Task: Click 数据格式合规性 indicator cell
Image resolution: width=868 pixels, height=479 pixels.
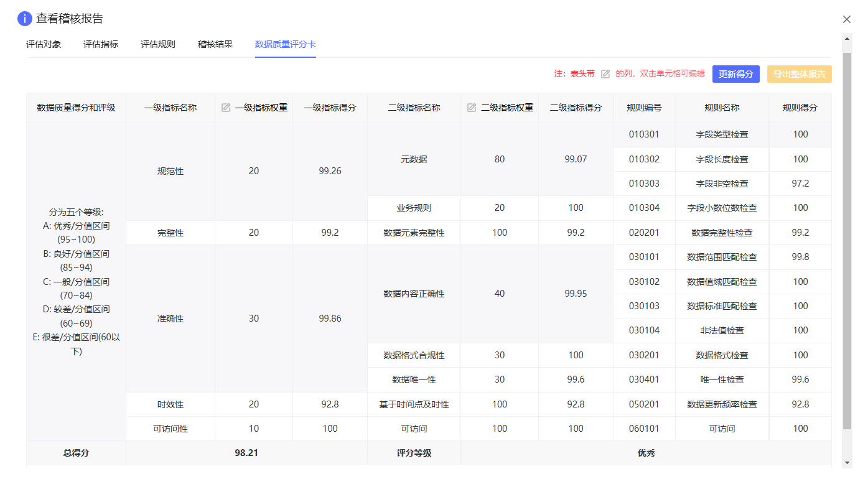Action: coord(414,355)
